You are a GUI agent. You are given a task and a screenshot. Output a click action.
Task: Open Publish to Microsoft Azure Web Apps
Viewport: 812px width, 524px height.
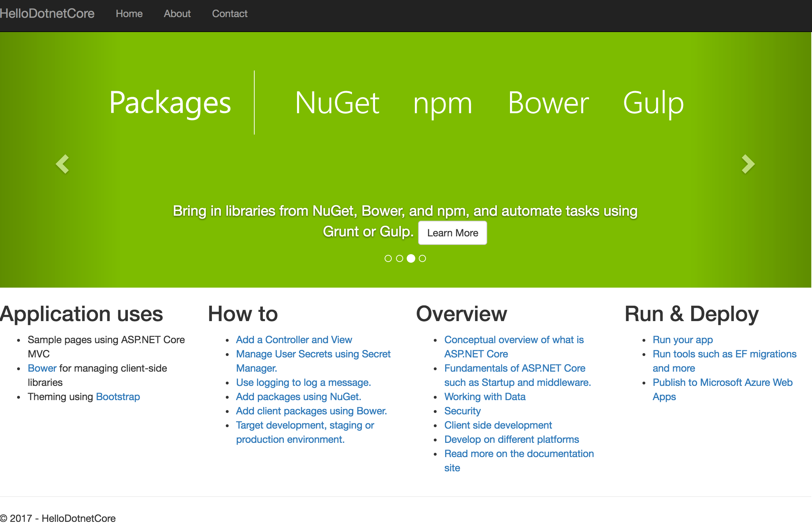pos(723,389)
